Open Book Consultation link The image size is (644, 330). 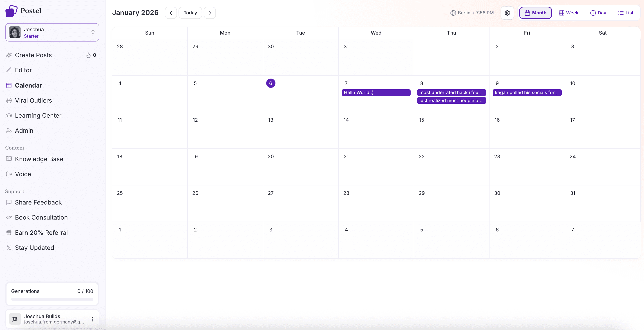41,217
